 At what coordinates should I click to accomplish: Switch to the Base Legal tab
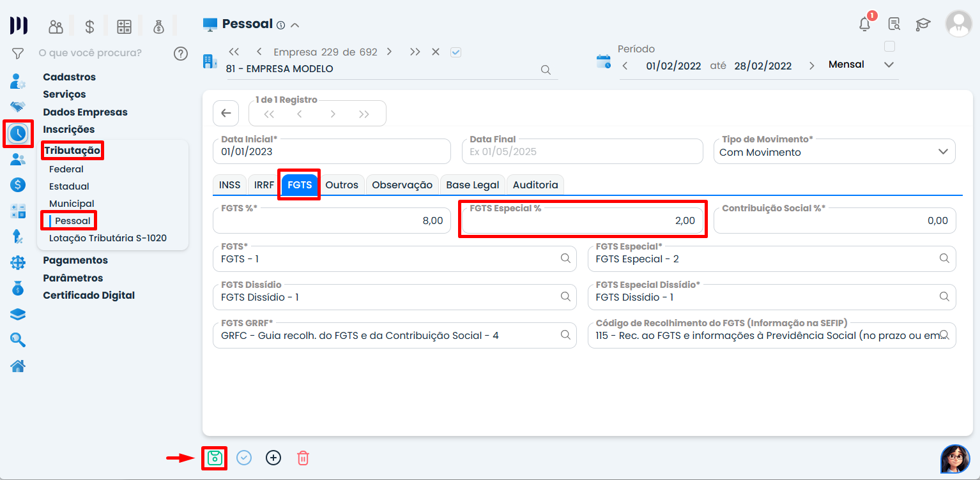tap(473, 184)
